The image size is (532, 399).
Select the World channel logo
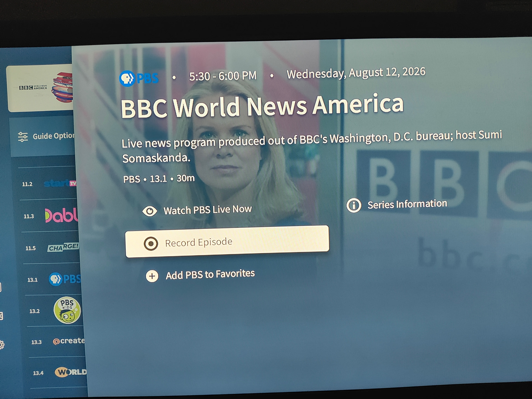(x=71, y=372)
